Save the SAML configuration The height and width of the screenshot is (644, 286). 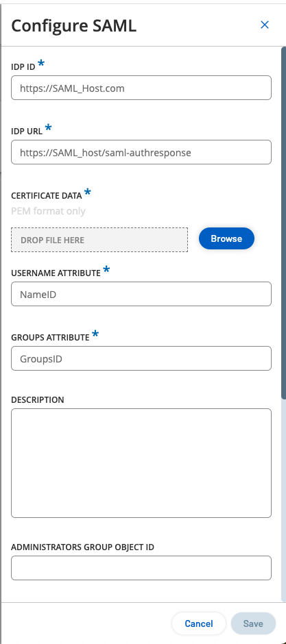(x=253, y=624)
